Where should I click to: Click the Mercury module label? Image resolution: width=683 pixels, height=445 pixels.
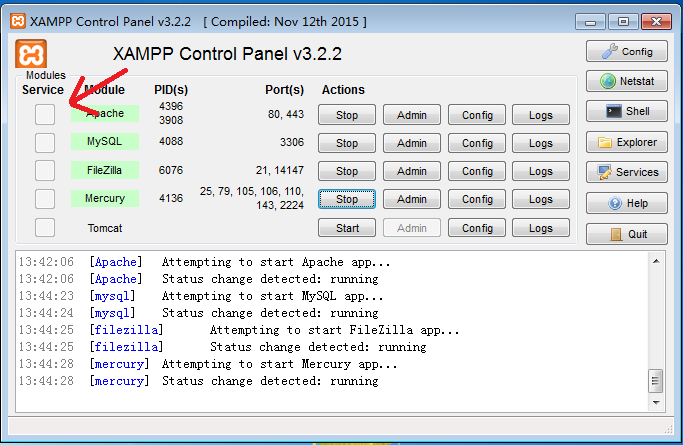(105, 198)
